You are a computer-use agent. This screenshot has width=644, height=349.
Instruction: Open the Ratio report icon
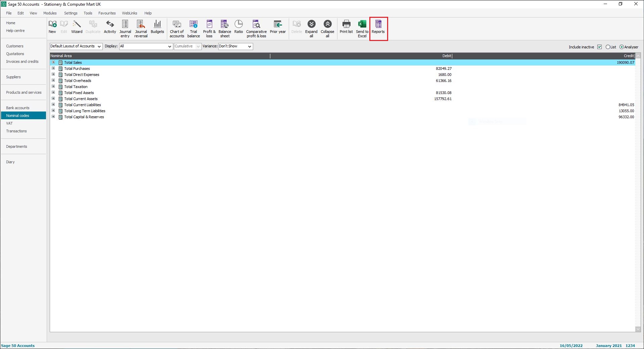(x=238, y=27)
